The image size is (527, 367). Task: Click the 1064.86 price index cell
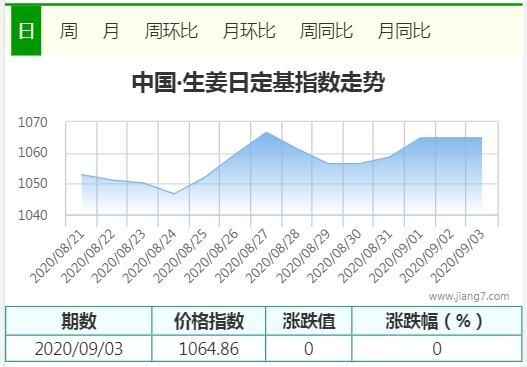click(209, 349)
